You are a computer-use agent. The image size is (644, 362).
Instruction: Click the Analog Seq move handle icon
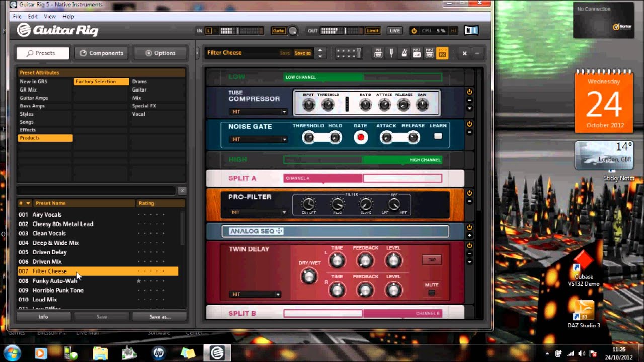[x=279, y=231]
